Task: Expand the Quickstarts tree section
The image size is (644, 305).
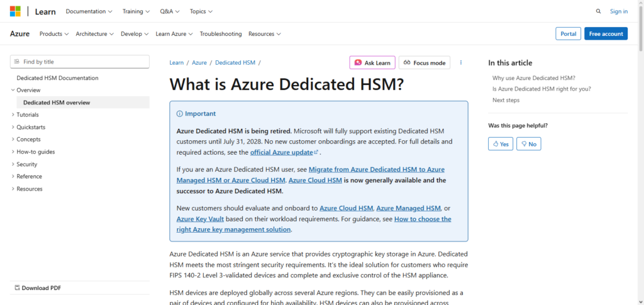Action: point(28,127)
